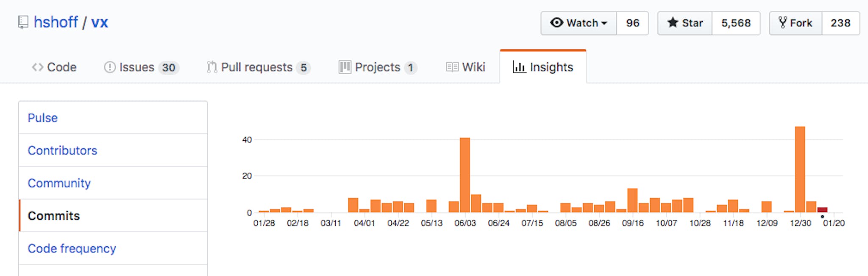Click the Fork button
The width and height of the screenshot is (868, 276).
[796, 23]
